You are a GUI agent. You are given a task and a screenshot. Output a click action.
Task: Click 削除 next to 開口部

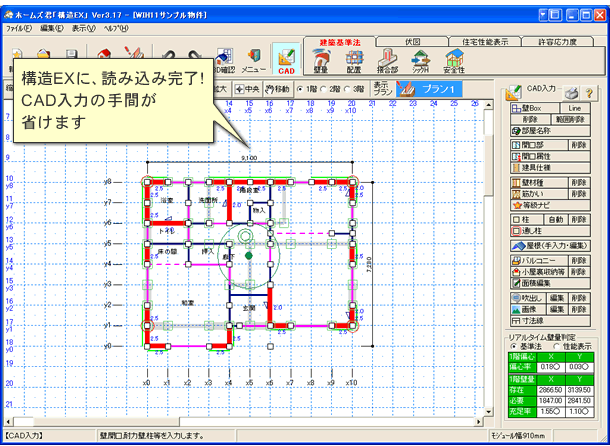click(579, 145)
